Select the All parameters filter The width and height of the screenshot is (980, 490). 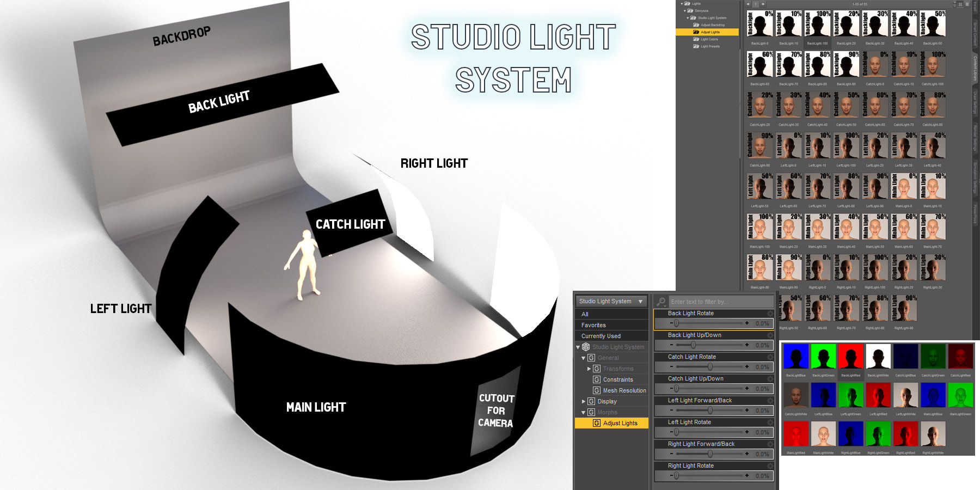click(611, 314)
